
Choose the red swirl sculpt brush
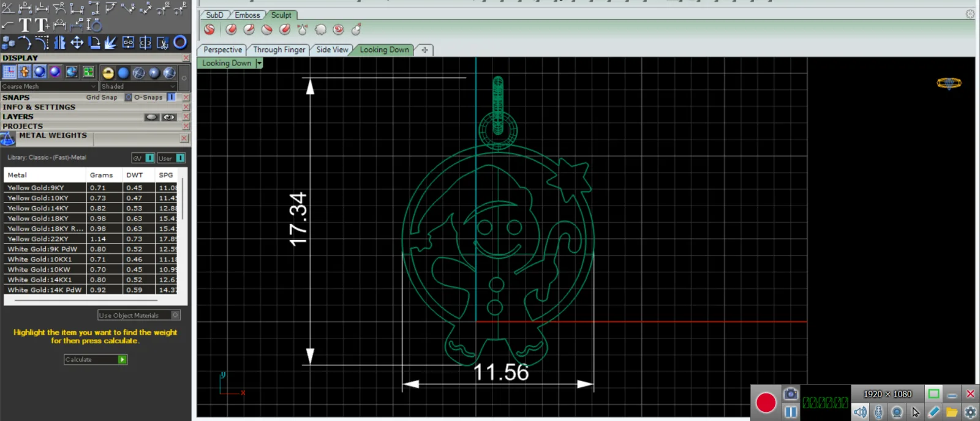coord(338,29)
